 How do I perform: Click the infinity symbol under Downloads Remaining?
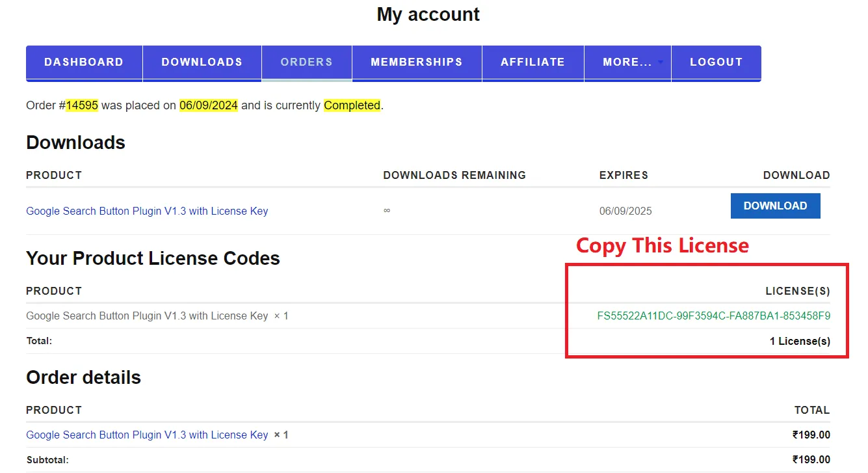(x=387, y=211)
